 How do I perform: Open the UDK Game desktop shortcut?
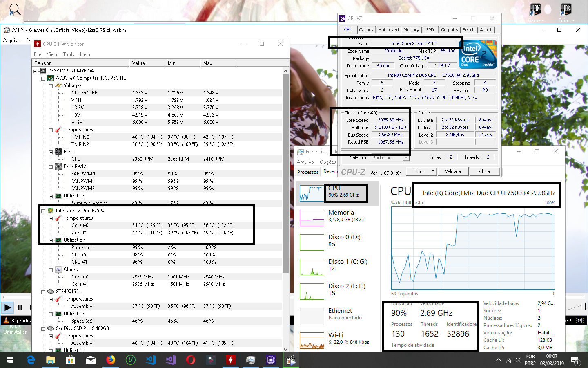click(535, 12)
